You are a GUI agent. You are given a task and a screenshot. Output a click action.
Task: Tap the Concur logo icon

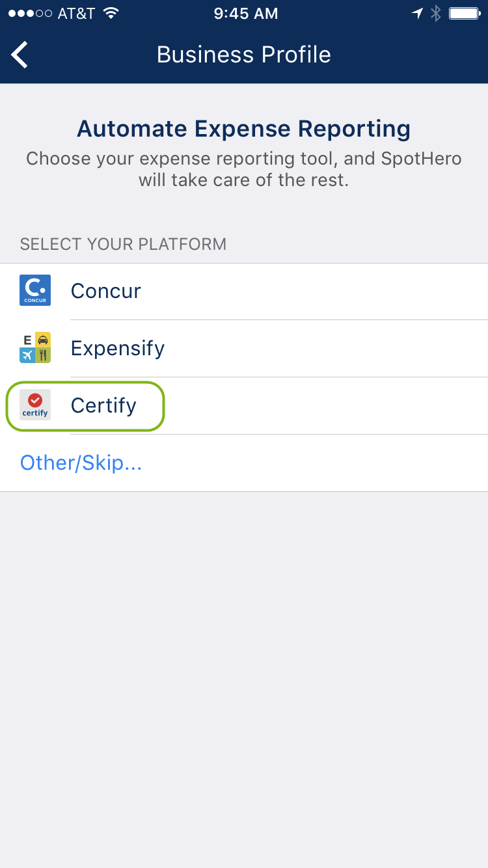point(35,291)
